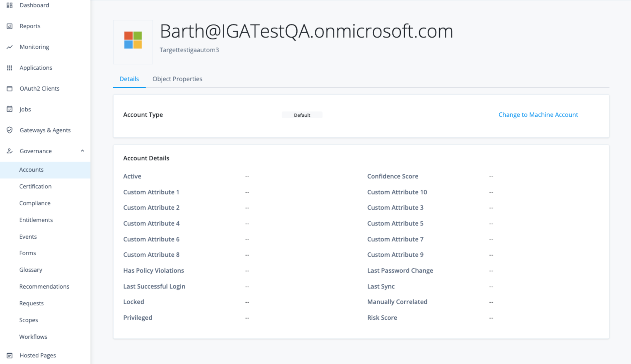Click Change to Machine Account link
631x364 pixels.
click(x=538, y=115)
